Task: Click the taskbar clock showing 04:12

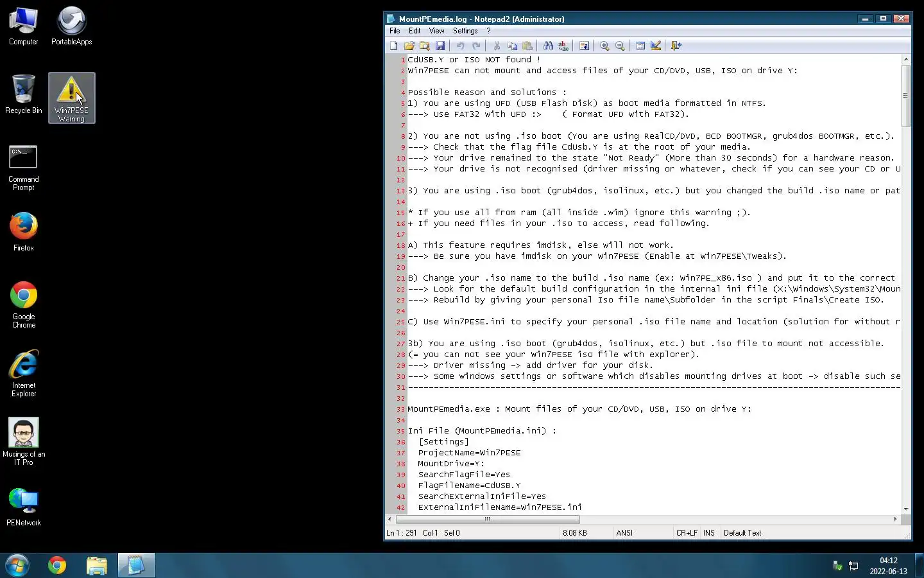Action: tap(889, 566)
